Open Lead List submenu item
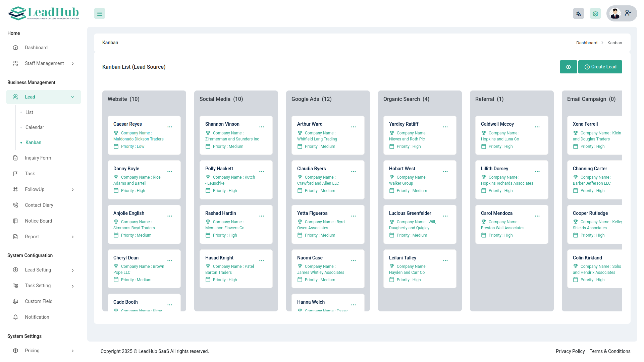Screen dimensions: 644x362 pos(29,112)
